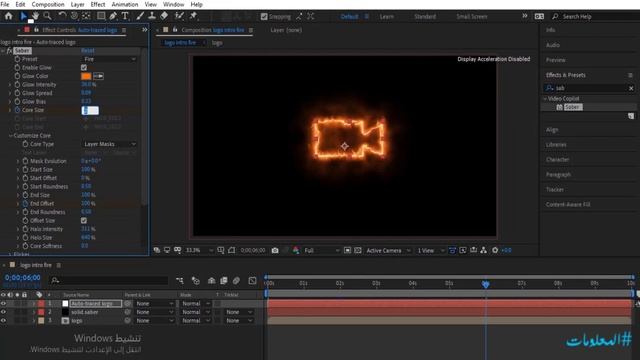The width and height of the screenshot is (640, 360).
Task: Open the magnification 33.3% dropdown
Action: click(199, 250)
